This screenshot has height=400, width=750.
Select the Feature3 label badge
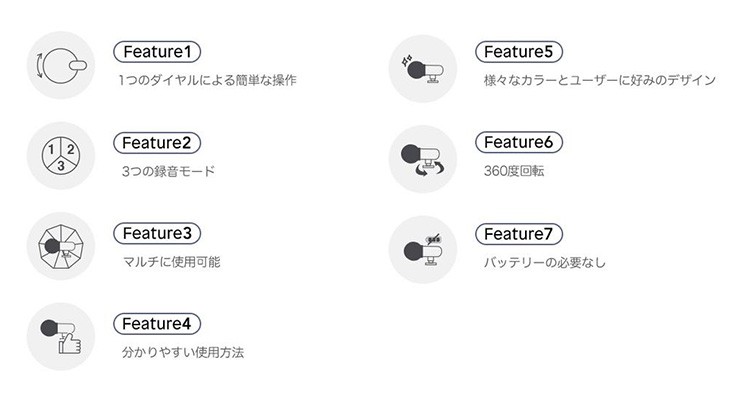tap(157, 233)
